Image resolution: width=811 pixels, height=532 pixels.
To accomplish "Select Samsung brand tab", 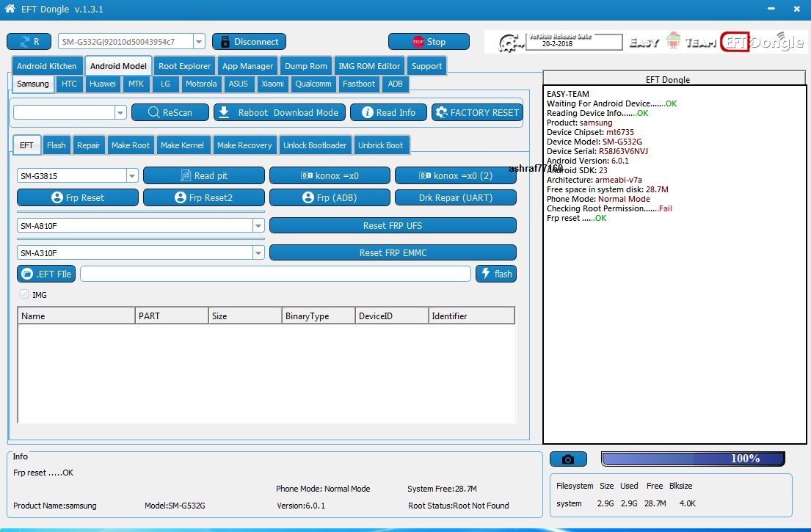I will [32, 84].
